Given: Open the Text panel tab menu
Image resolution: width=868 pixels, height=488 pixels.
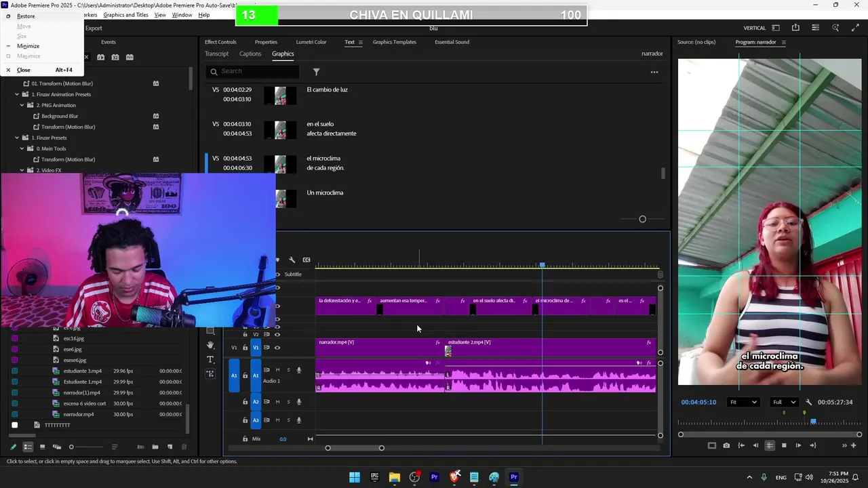Looking at the screenshot, I should [x=361, y=42].
